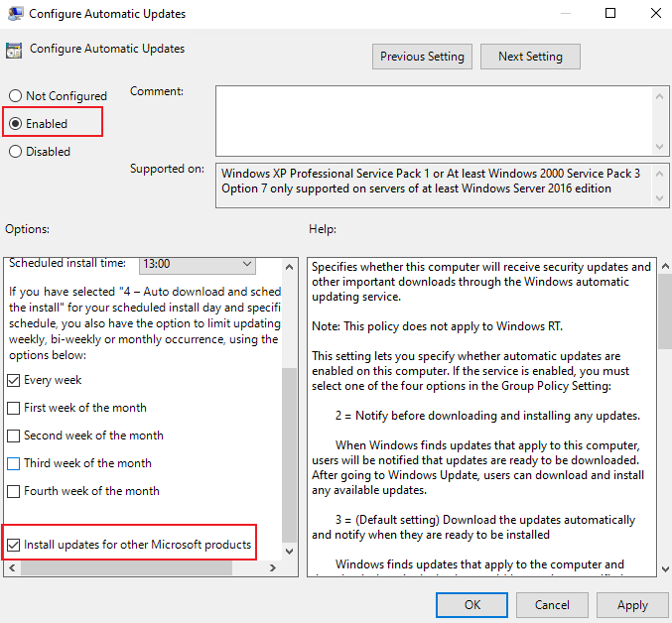Click help text '3 = (Default setting)'
The width and height of the screenshot is (672, 623).
pos(387,520)
